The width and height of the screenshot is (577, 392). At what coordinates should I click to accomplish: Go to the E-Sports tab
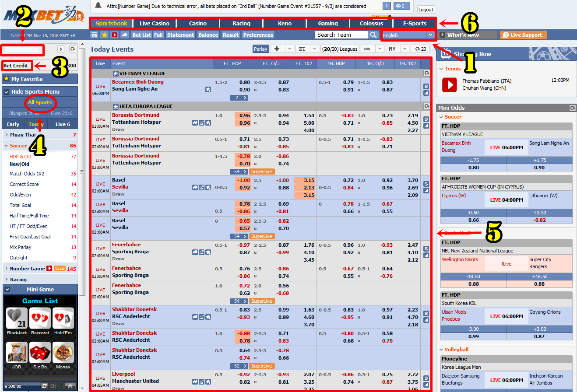click(x=415, y=23)
